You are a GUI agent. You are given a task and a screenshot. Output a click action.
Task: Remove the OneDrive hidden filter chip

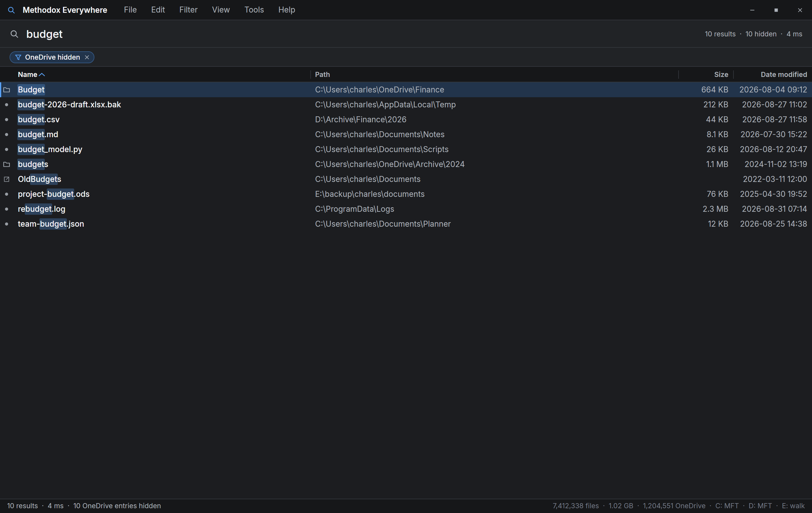coord(87,57)
